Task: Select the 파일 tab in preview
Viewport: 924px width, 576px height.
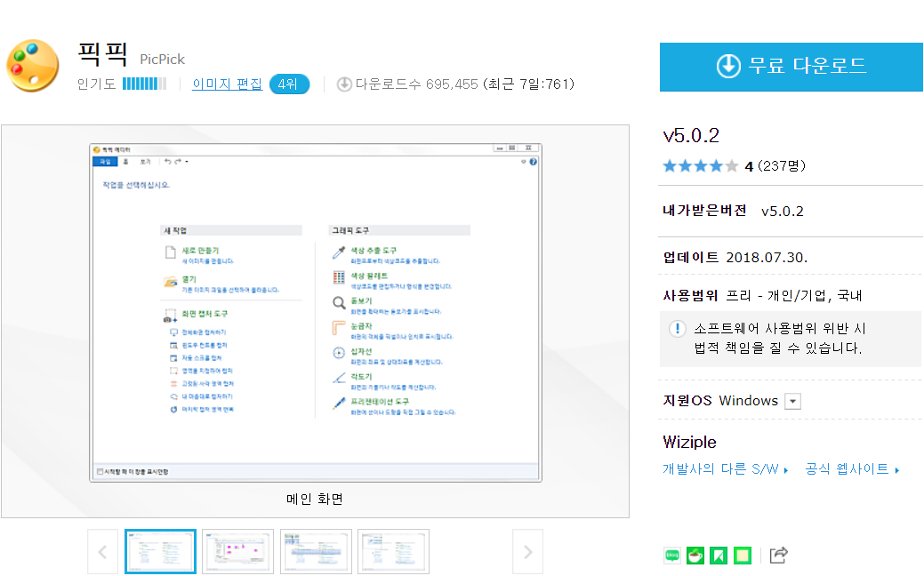Action: pos(105,162)
